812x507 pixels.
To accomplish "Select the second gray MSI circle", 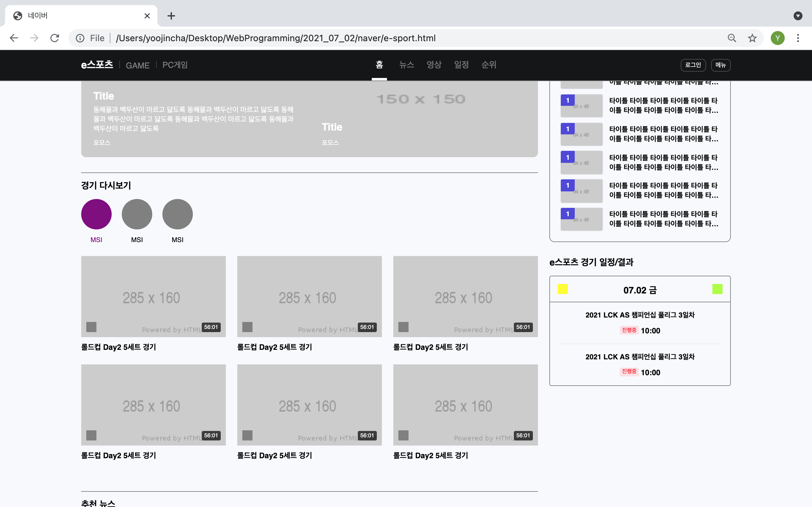I will pos(137,214).
